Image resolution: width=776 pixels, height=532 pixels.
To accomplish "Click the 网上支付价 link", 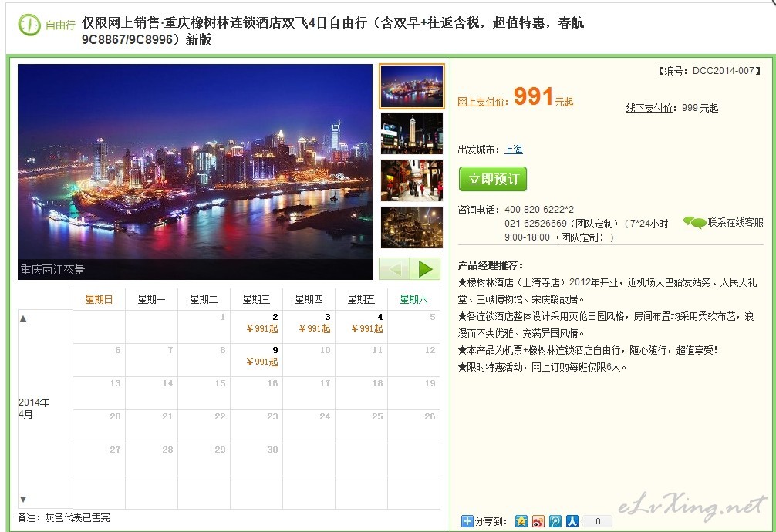I will point(481,102).
